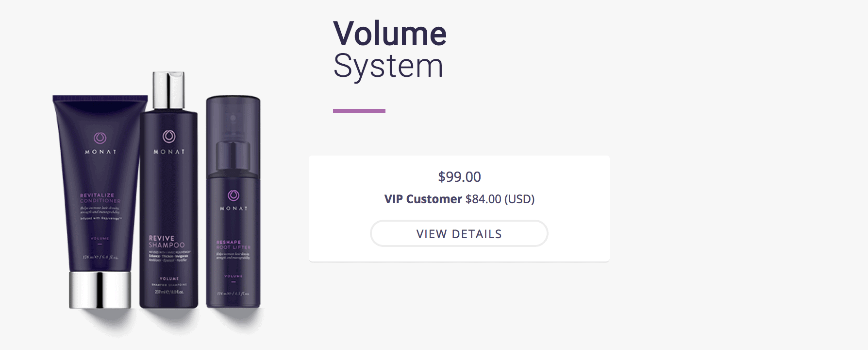
Task: Click the purple divider line under heading
Action: click(x=359, y=111)
